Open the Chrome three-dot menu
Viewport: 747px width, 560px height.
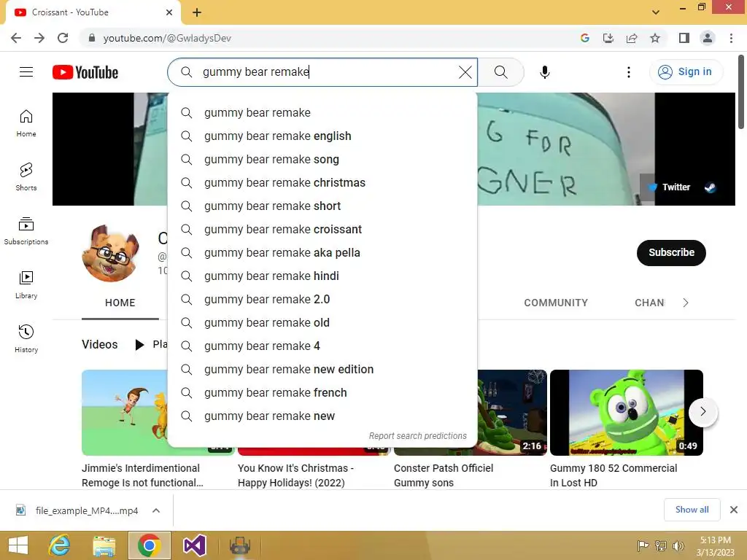(x=731, y=38)
